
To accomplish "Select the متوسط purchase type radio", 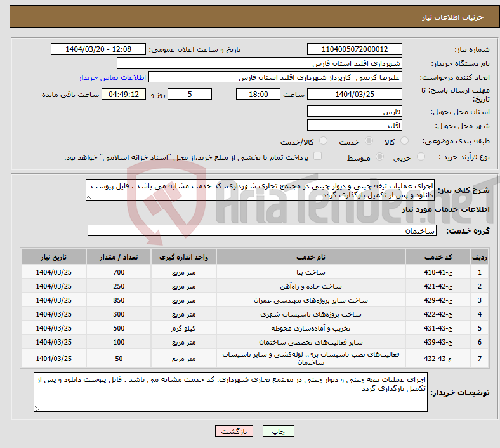I will click(379, 157).
